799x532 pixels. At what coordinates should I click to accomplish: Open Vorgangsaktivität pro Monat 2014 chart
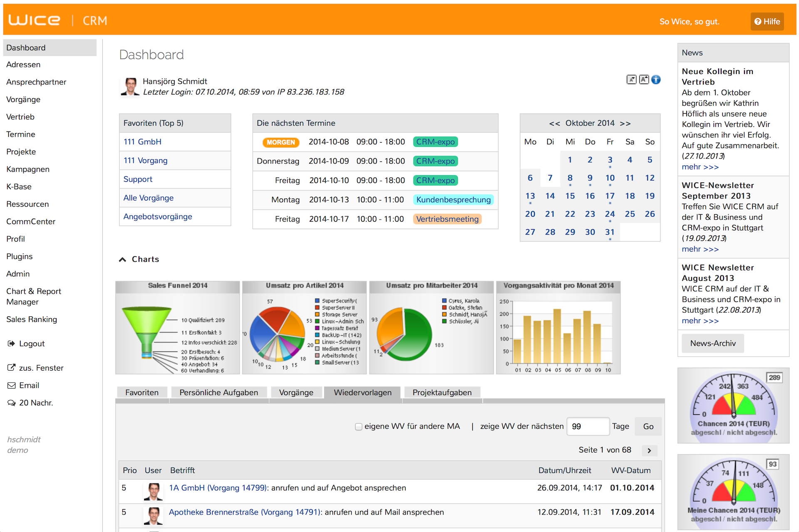[x=558, y=328]
